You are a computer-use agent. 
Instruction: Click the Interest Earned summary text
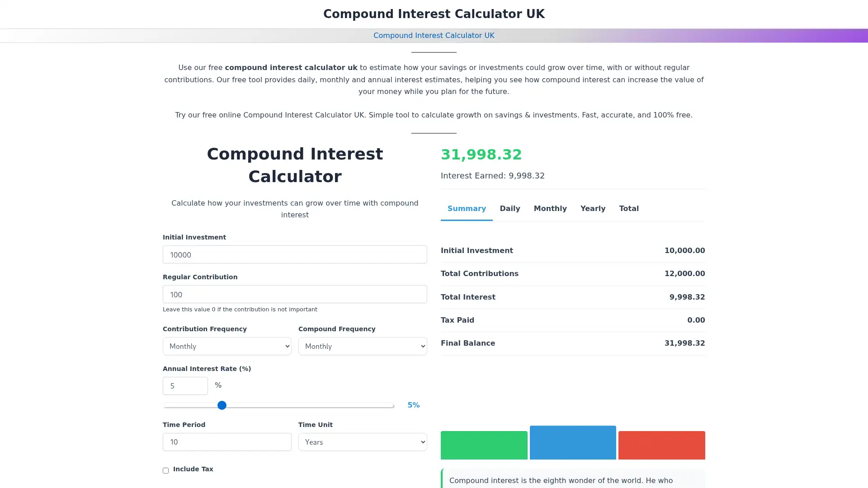[493, 175]
